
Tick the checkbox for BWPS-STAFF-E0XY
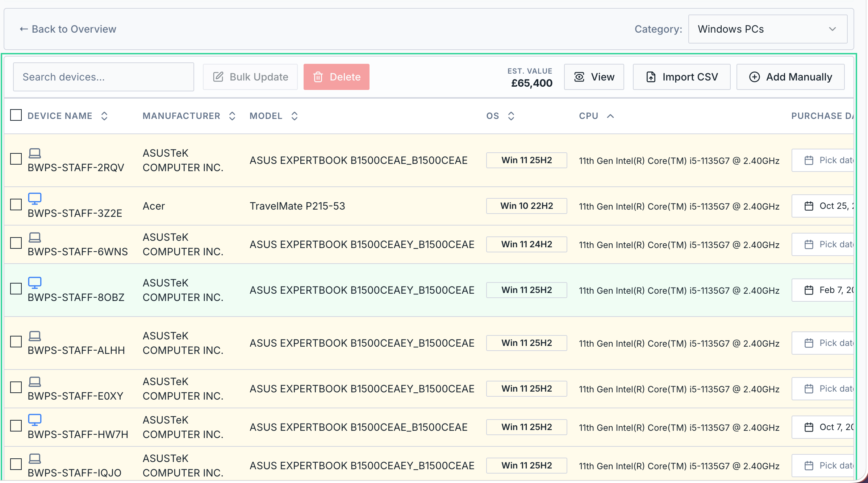pyautogui.click(x=16, y=387)
